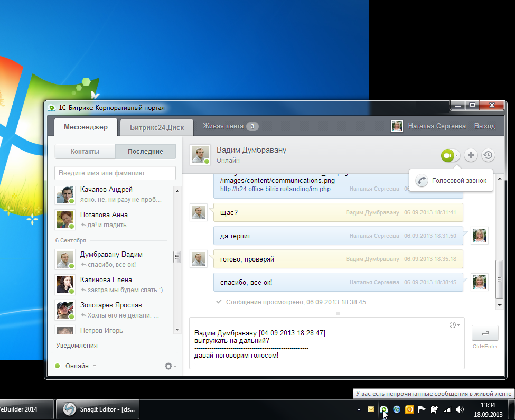The height and width of the screenshot is (420, 515).
Task: Click the large Вадим Думбравану header avatar
Action: [200, 154]
